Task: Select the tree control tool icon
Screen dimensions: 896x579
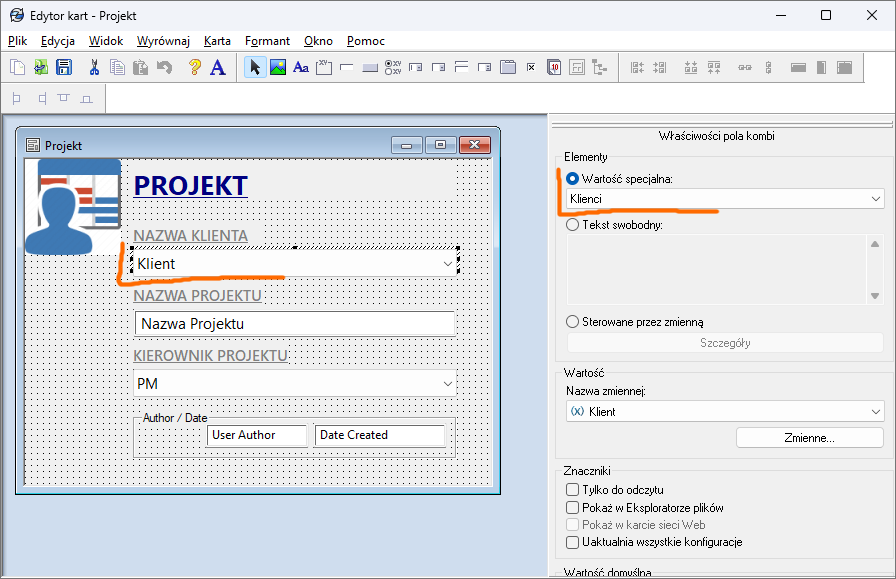Action: (x=600, y=68)
